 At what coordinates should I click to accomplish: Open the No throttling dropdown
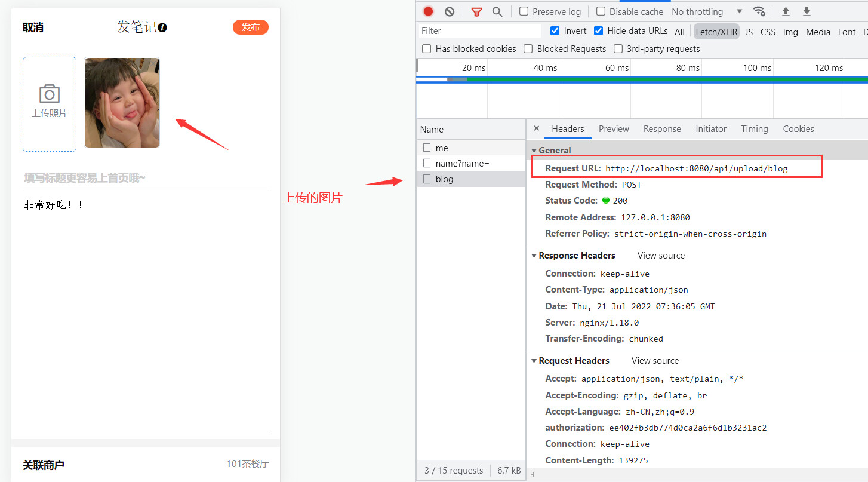pyautogui.click(x=706, y=11)
